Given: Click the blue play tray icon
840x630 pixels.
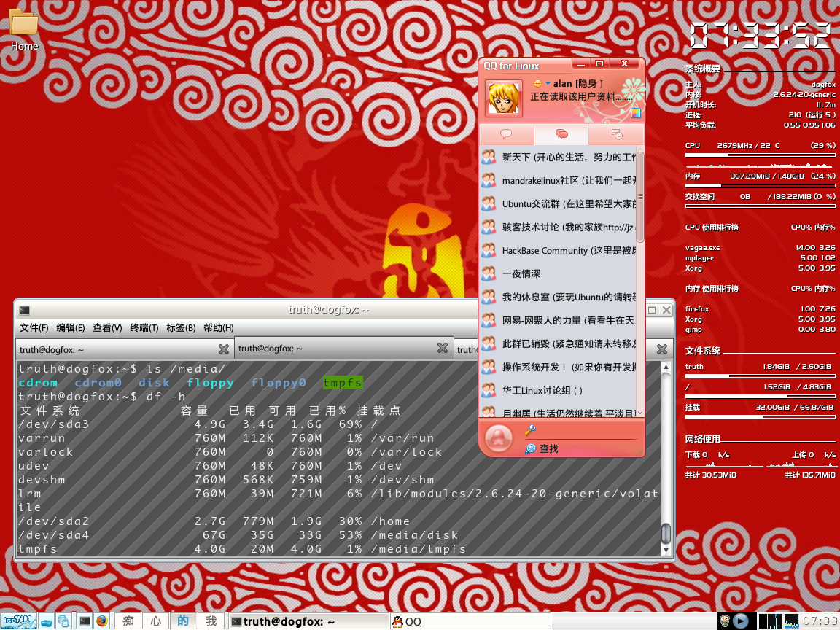Looking at the screenshot, I should pos(741,621).
